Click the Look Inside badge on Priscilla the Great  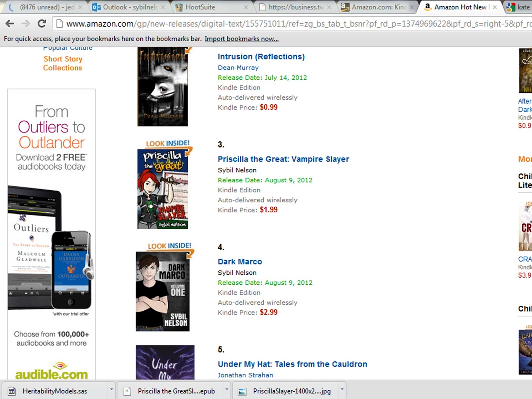point(168,144)
